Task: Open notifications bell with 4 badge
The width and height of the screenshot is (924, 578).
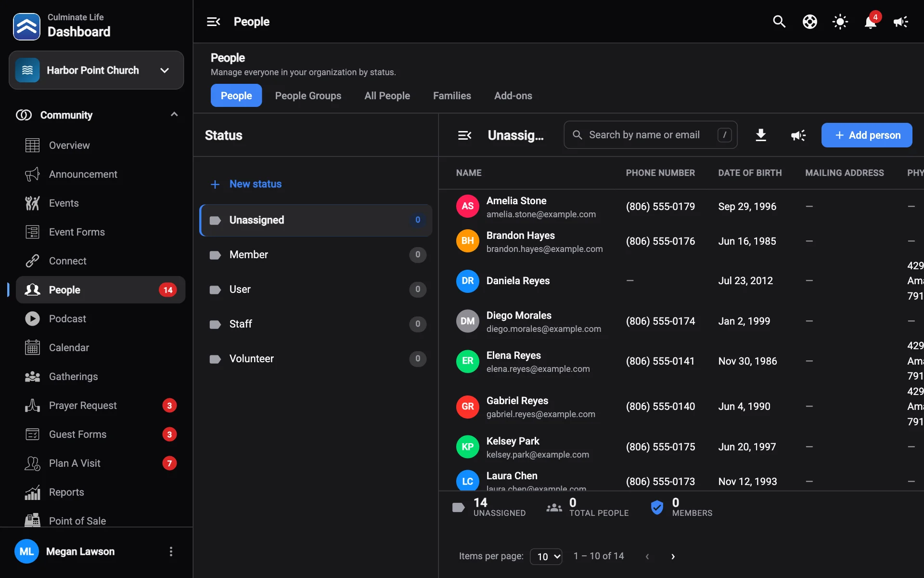Action: pyautogui.click(x=871, y=22)
